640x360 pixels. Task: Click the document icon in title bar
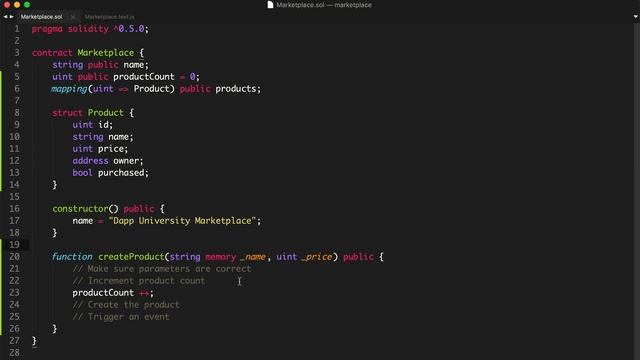[270, 5]
